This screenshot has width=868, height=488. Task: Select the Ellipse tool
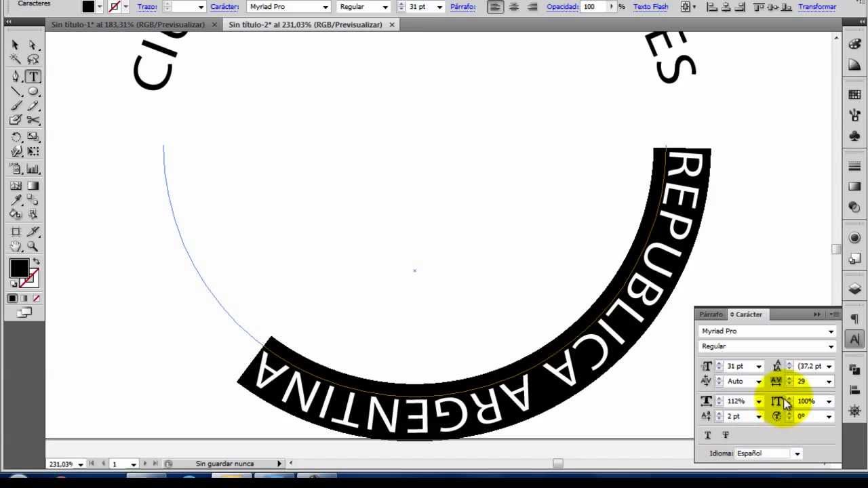coord(33,91)
